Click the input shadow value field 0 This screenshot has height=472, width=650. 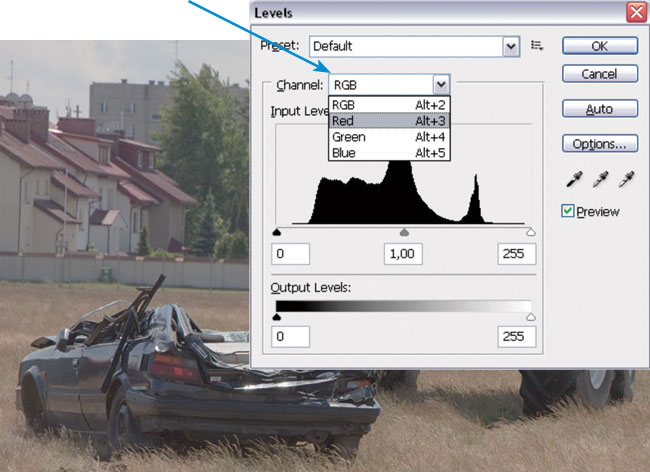tap(290, 254)
